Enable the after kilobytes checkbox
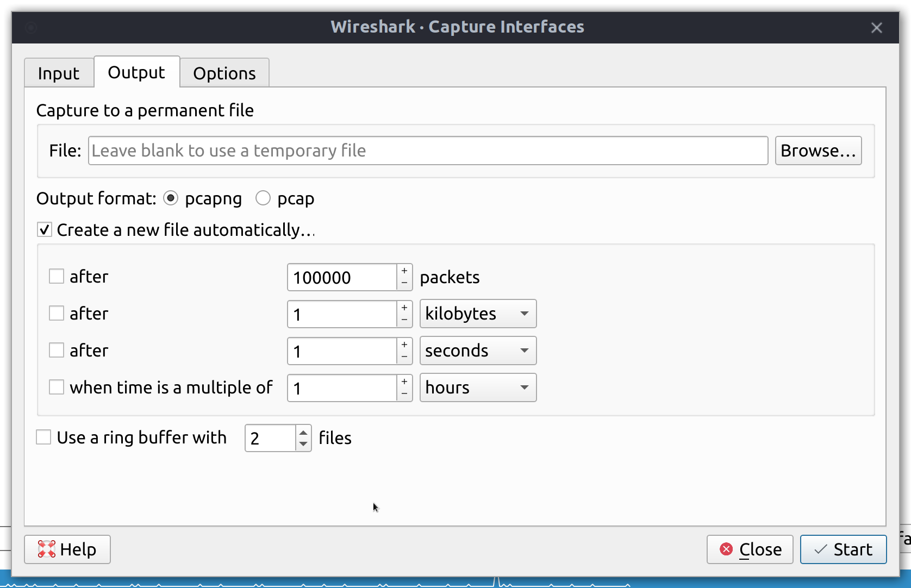Image resolution: width=911 pixels, height=588 pixels. pos(57,314)
